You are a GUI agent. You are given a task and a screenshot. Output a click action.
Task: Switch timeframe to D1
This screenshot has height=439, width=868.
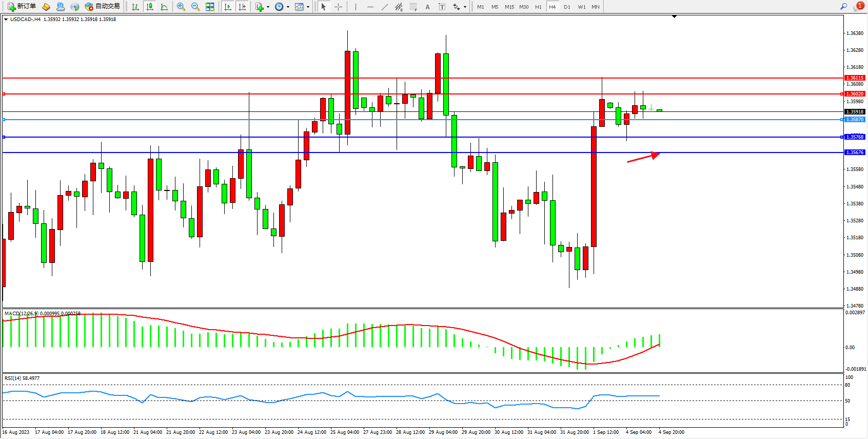point(567,7)
